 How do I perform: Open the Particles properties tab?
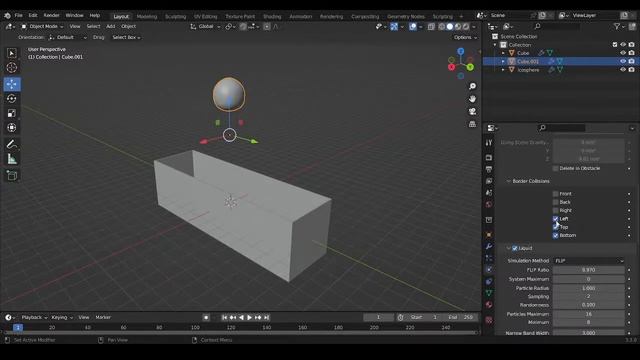(x=489, y=258)
